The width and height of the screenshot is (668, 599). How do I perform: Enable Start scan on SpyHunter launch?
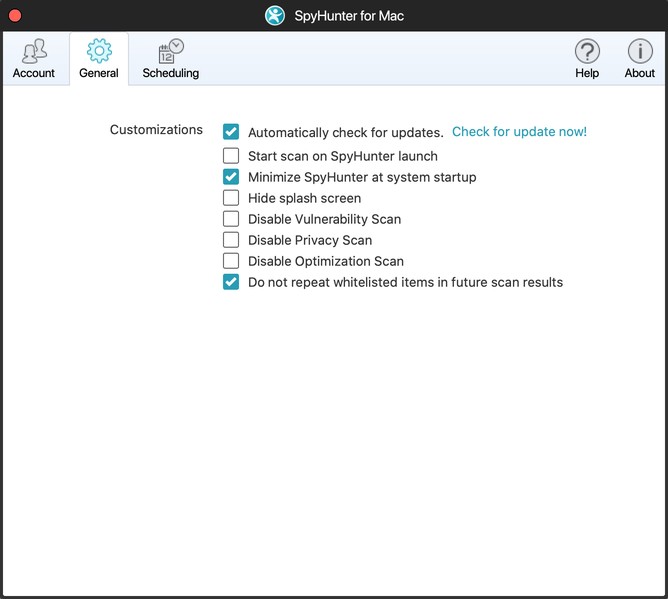tap(231, 156)
